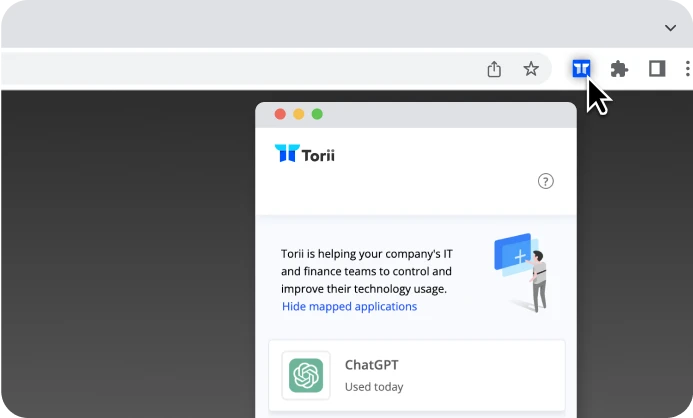Open the Torii popup help icon

pyautogui.click(x=545, y=181)
